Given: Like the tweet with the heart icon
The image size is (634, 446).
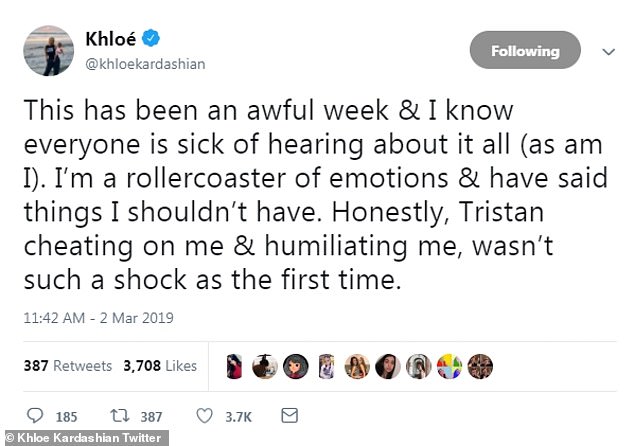Looking at the screenshot, I should 207,414.
